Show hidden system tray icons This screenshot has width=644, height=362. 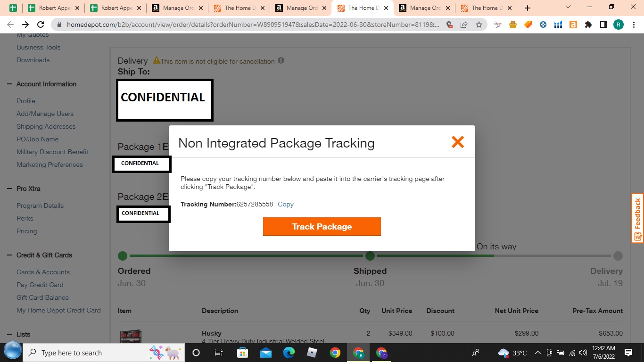[538, 353]
